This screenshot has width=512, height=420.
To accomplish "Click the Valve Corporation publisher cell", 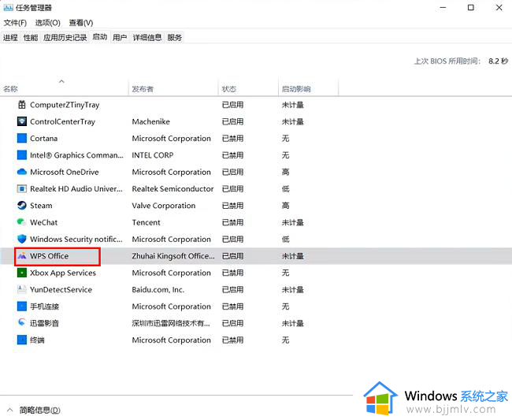I will coord(164,206).
